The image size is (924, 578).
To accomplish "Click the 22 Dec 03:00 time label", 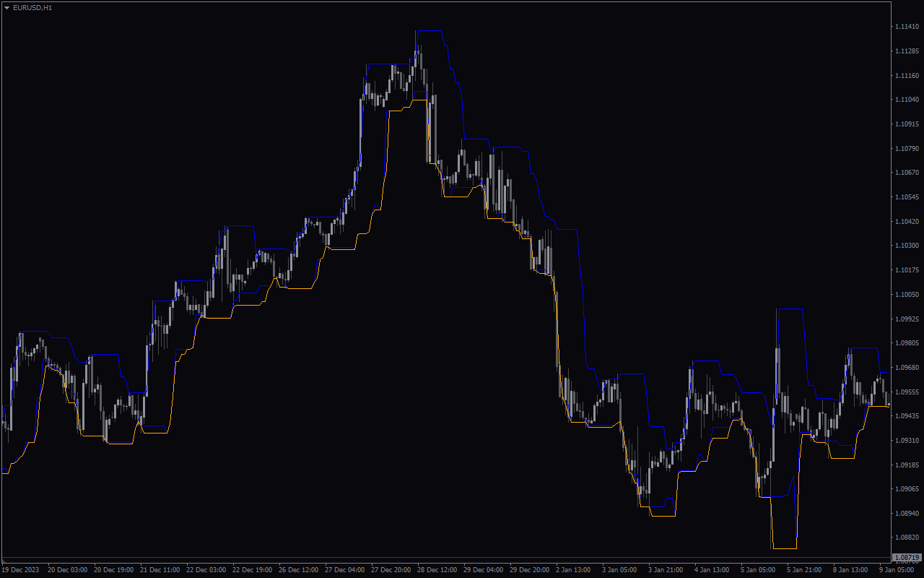I will pyautogui.click(x=206, y=570).
